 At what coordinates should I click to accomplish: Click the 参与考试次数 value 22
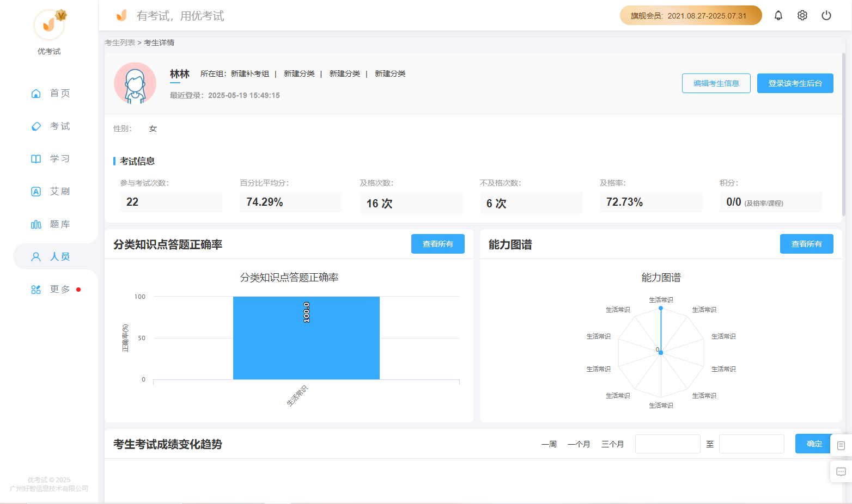[x=132, y=202]
